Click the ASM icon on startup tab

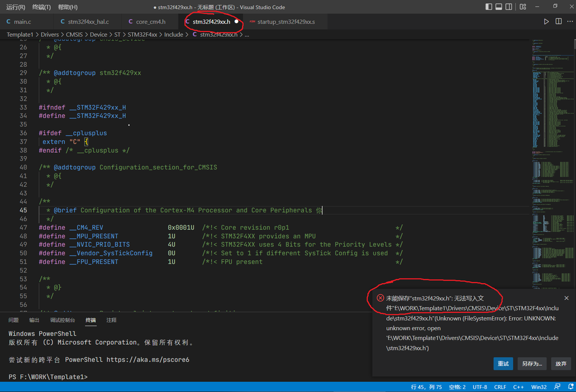click(x=252, y=22)
